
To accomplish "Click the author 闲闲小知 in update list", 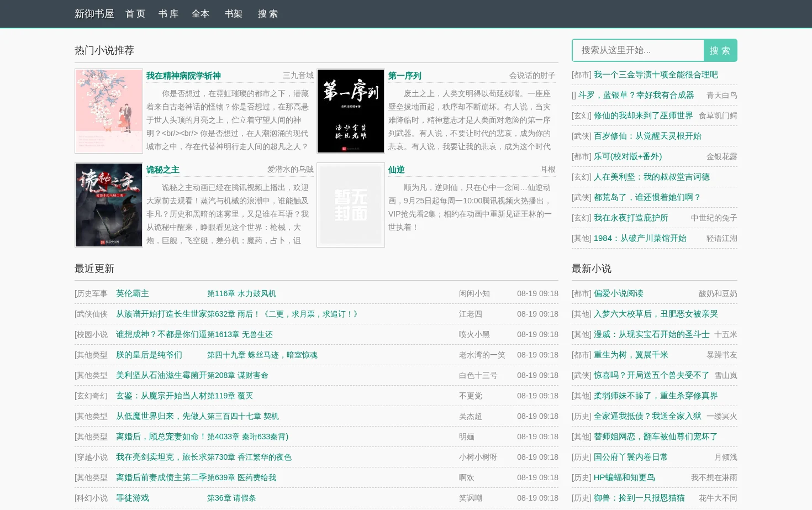I will [x=474, y=293].
